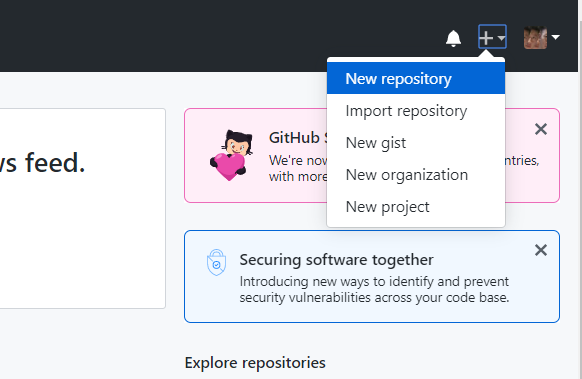Click the Octocat heart mascot image

[231, 156]
